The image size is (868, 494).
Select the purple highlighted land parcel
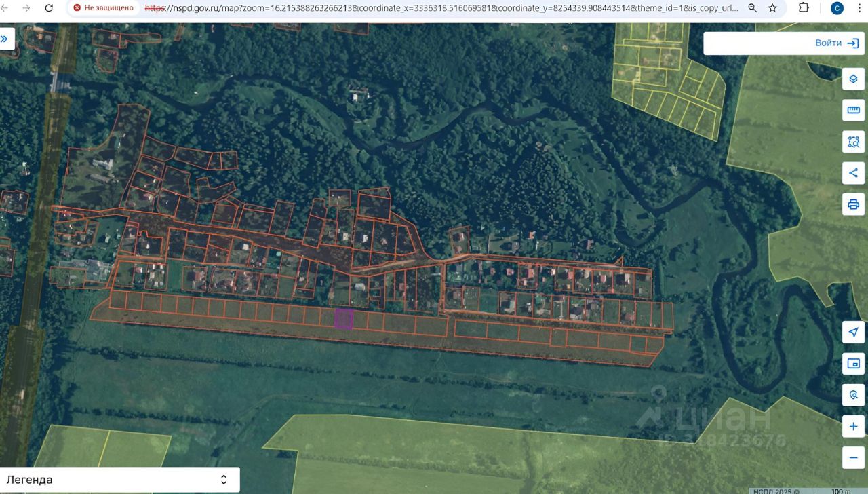(x=344, y=319)
